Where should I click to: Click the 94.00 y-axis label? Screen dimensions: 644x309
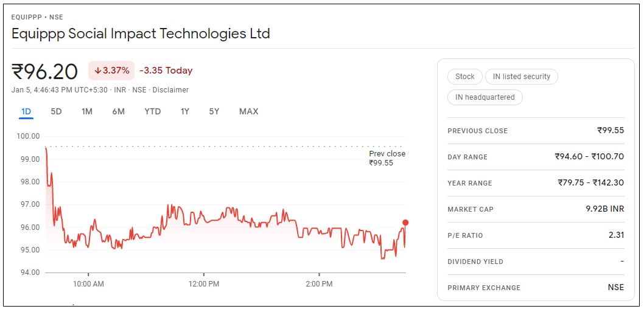tap(29, 273)
